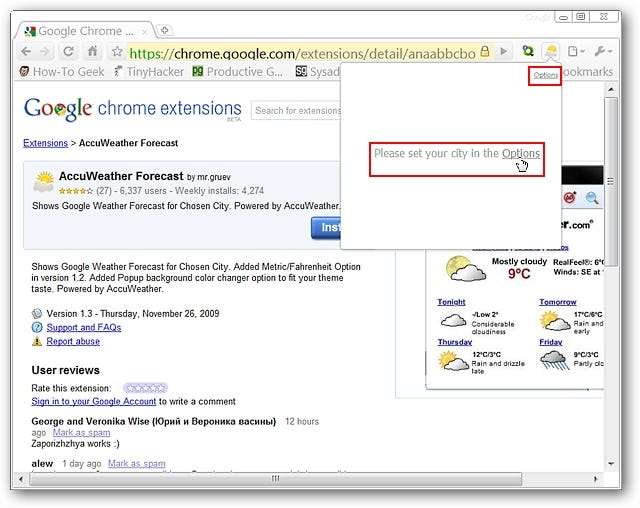Click the Report abuse link
The height and width of the screenshot is (508, 640).
73,342
